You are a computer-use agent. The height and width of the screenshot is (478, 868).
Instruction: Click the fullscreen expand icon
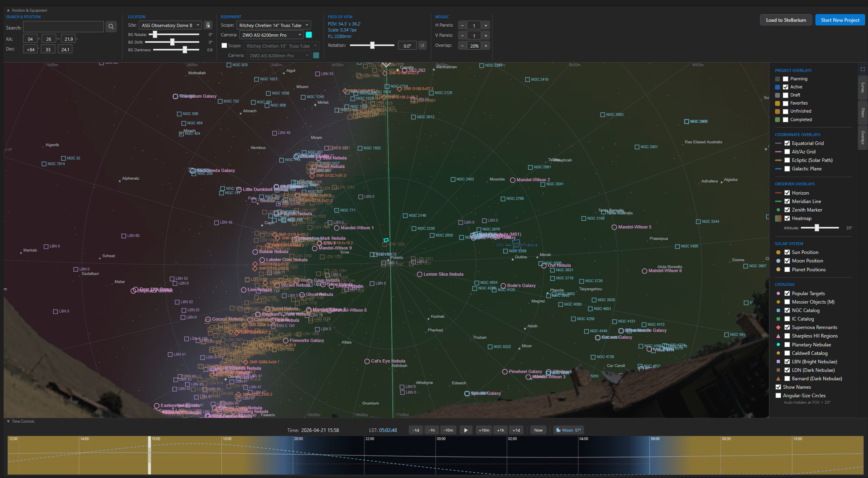tap(862, 69)
